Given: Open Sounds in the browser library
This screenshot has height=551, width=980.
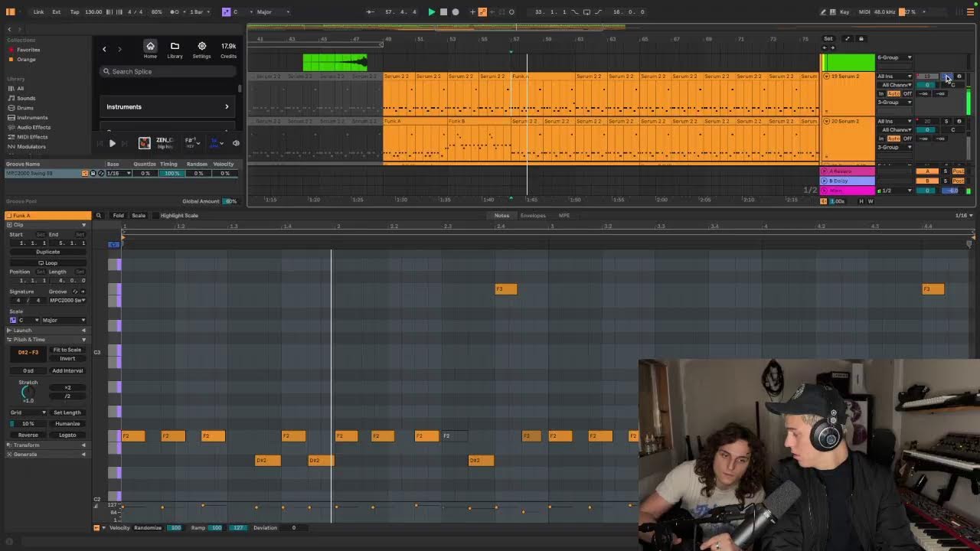Looking at the screenshot, I should 25,98.
